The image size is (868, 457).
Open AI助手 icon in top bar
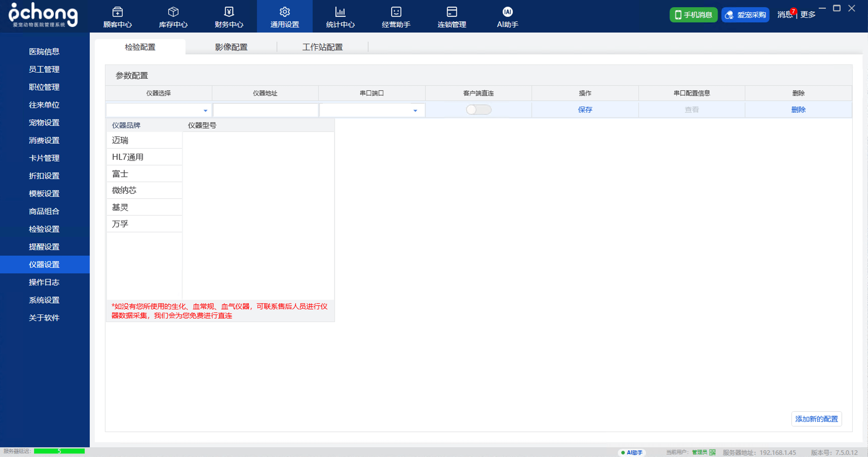(x=507, y=12)
